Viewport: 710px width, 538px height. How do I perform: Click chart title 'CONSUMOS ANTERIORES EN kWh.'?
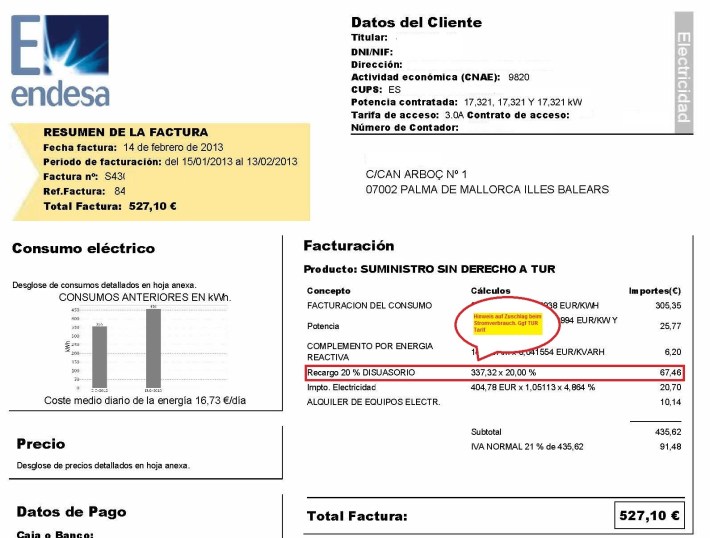point(145,298)
